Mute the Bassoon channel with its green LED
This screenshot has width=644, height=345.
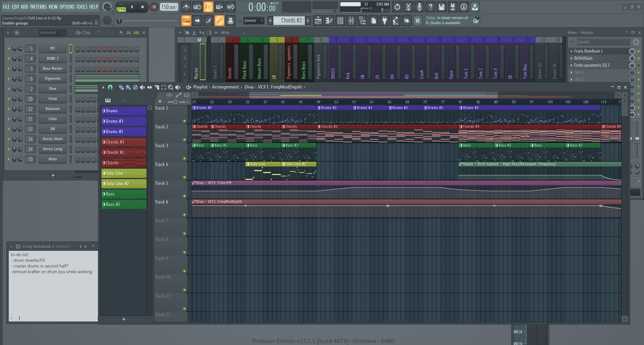[9, 109]
